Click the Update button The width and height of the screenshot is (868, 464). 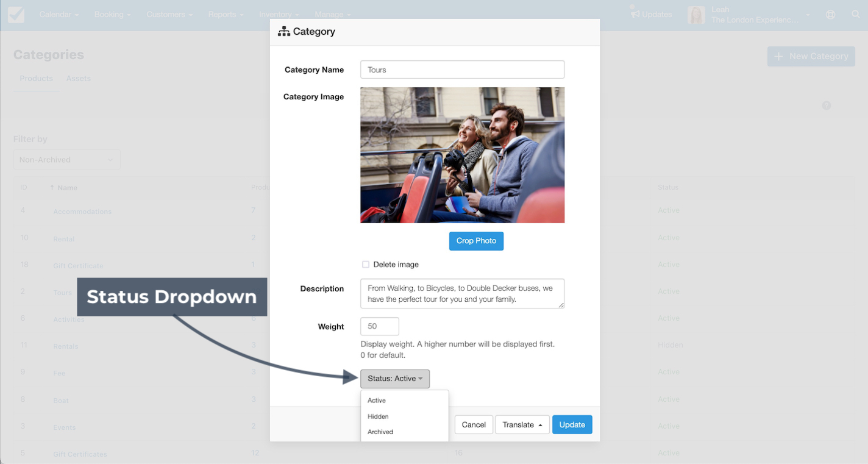pos(572,424)
